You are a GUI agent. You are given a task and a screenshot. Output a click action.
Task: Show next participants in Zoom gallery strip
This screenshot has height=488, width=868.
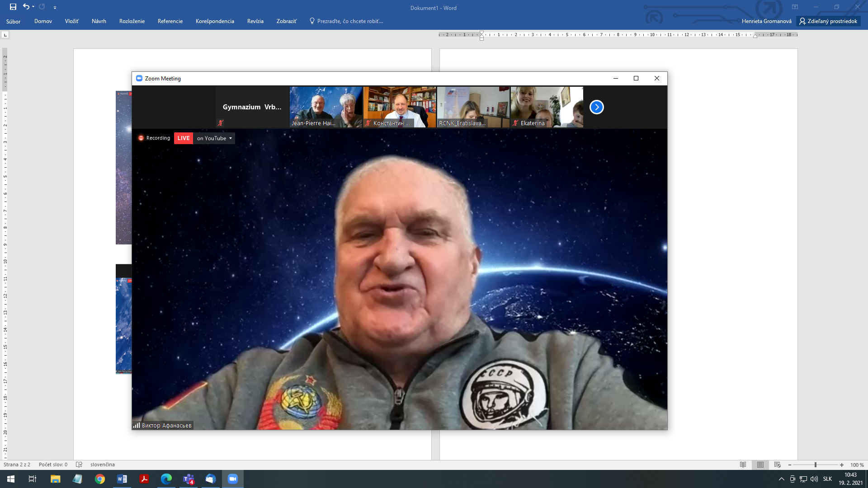(597, 107)
